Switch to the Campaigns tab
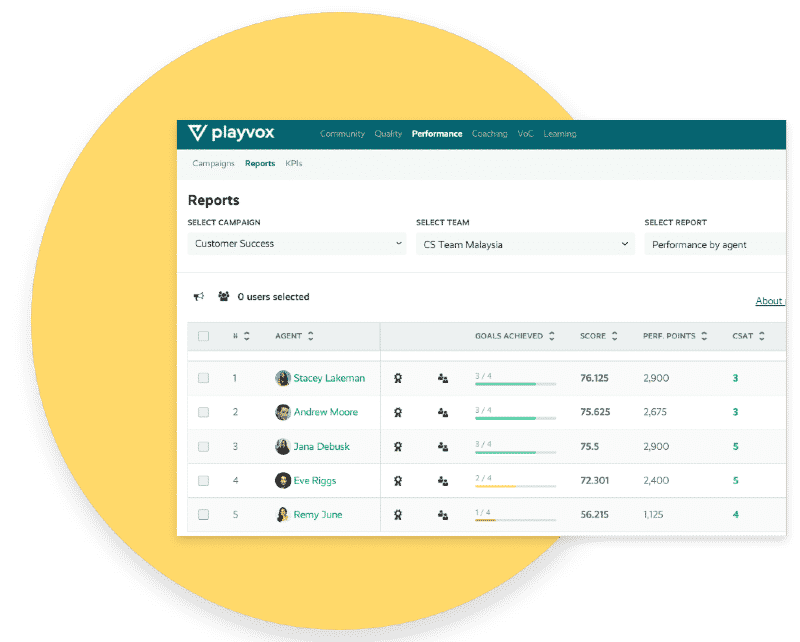Image resolution: width=800 pixels, height=642 pixels. [x=213, y=163]
